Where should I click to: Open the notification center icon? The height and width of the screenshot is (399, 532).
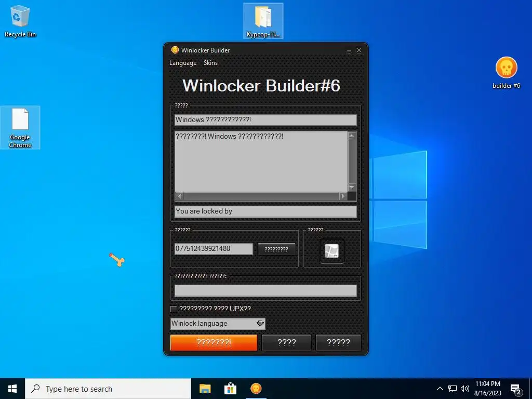[516, 390]
